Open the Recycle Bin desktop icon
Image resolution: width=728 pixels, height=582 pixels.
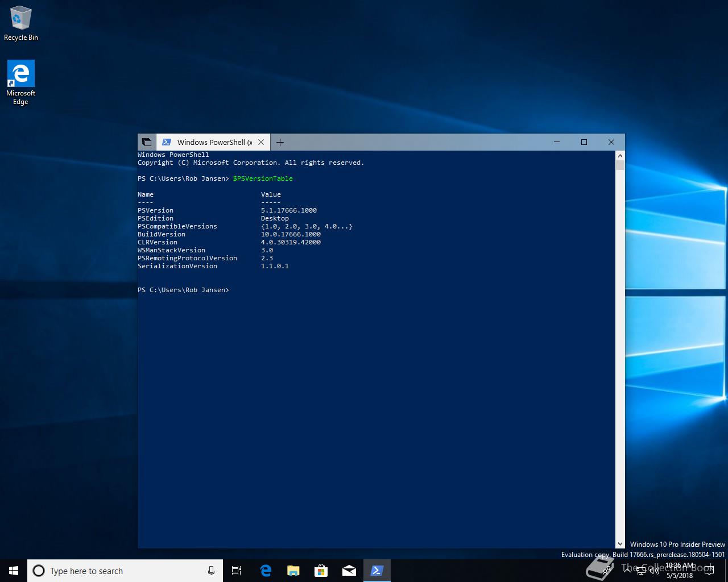21,23
